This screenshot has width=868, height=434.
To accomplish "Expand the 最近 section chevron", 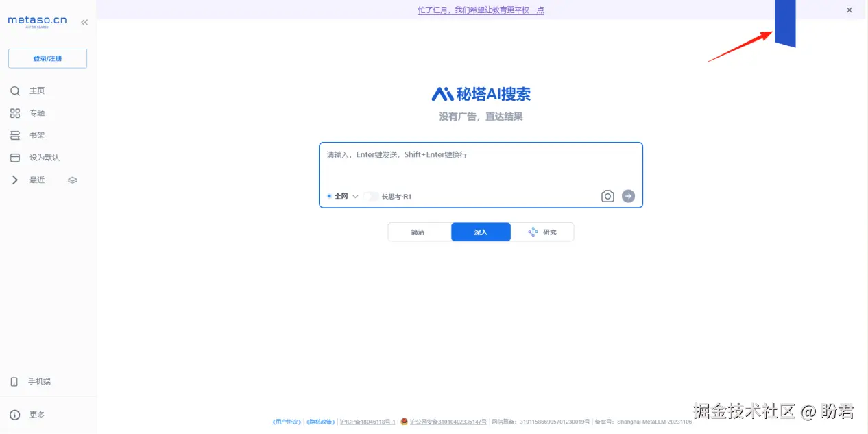I will (x=15, y=180).
